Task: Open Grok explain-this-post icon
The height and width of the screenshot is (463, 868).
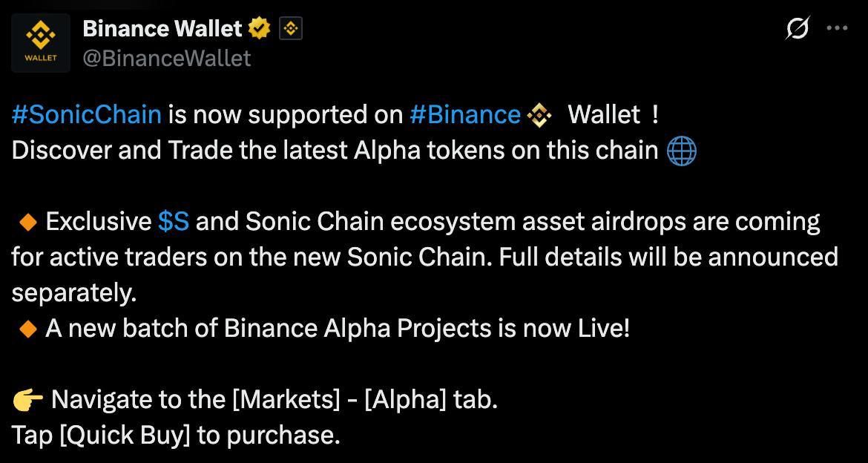Action: [x=798, y=28]
